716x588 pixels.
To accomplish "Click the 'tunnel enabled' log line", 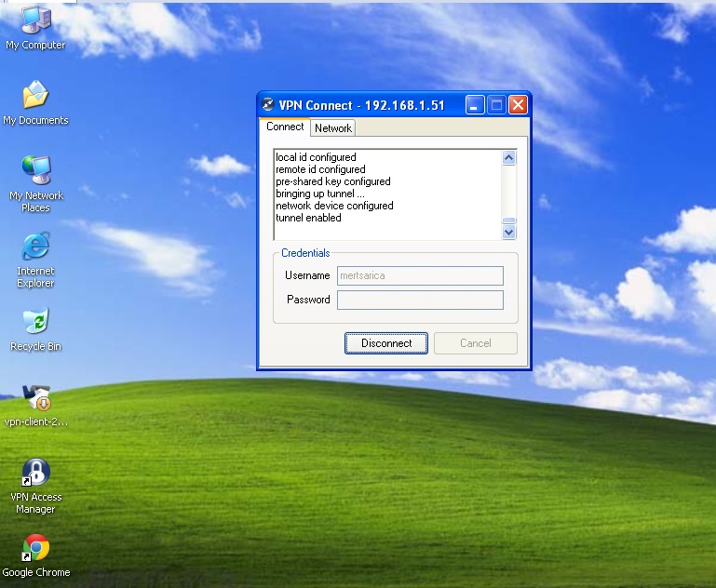I will (x=308, y=218).
